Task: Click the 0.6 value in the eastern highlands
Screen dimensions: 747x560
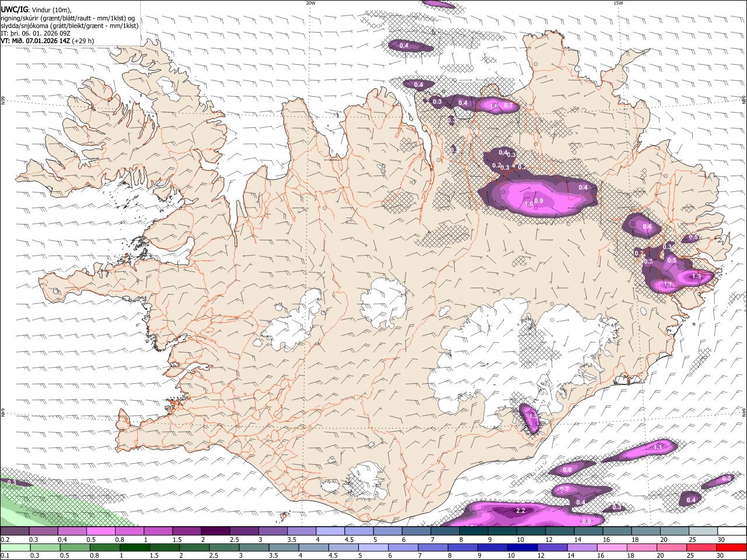Action: [x=647, y=227]
